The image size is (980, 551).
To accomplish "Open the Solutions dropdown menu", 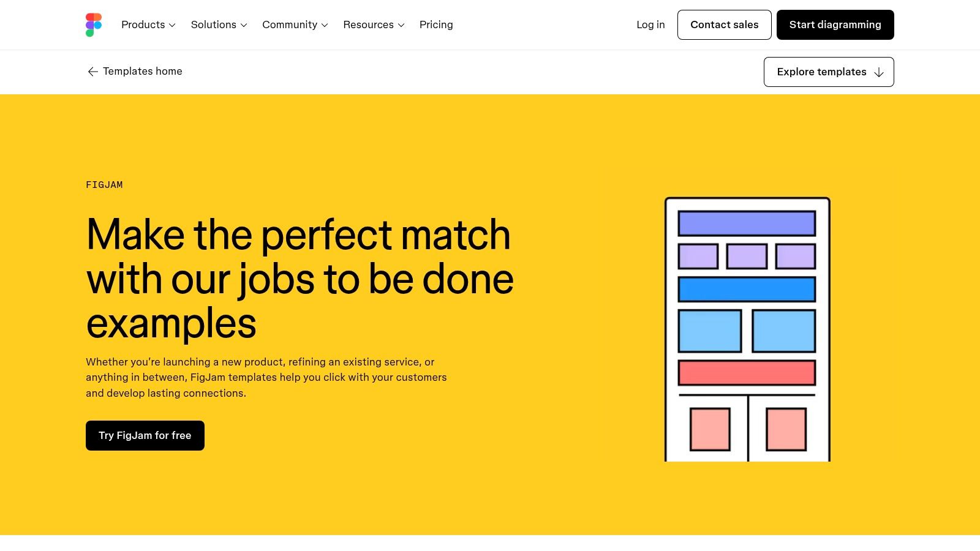I will (219, 25).
